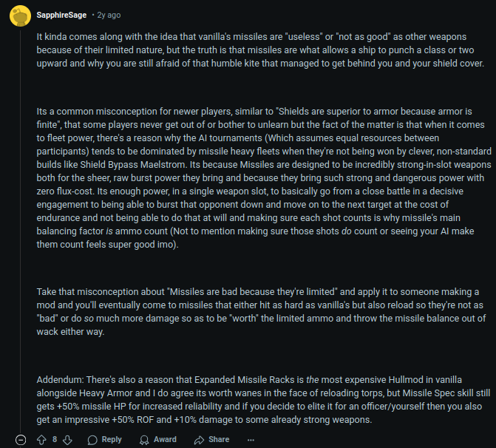This screenshot has height=448, width=496.
Task: Click the words 'Shield Bypass Maelstrom'
Action: point(132,165)
